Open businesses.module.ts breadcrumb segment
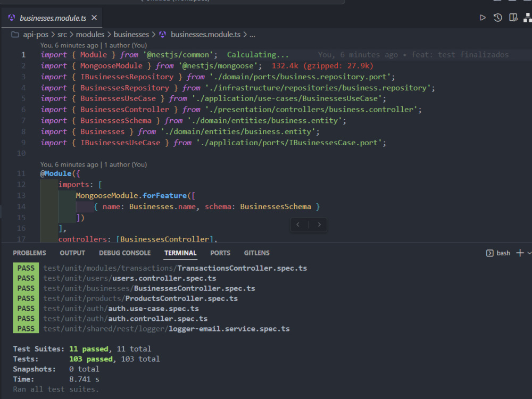 click(x=205, y=35)
